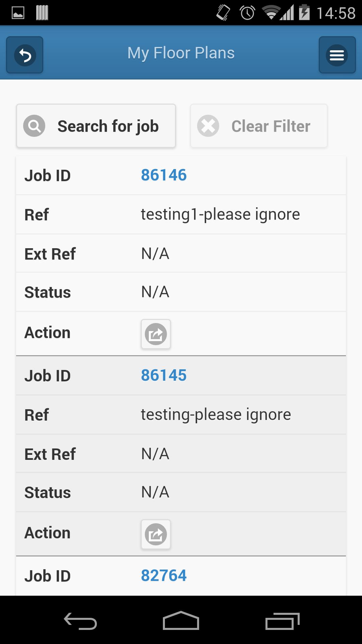The width and height of the screenshot is (362, 644).
Task: Tap the magnifier icon in search button
Action: point(34,126)
